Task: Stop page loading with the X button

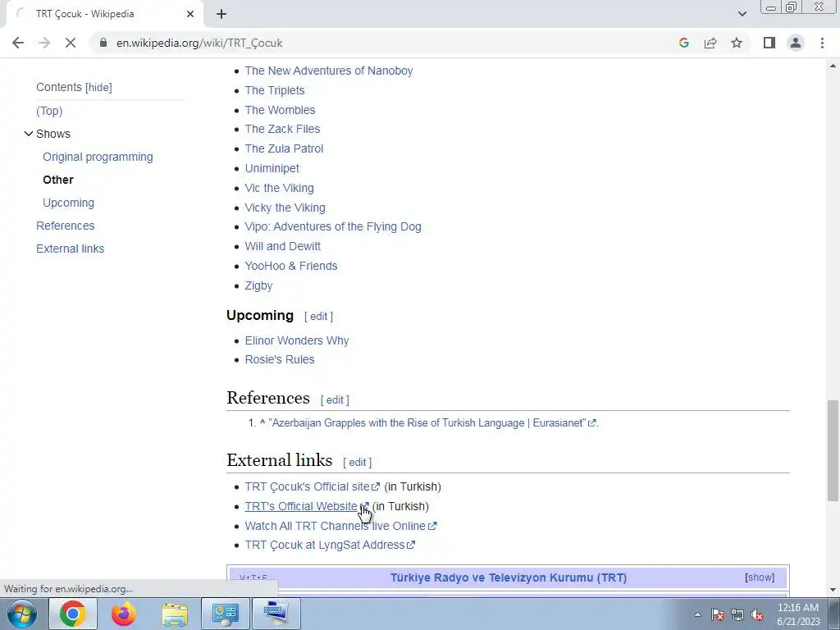Action: (71, 43)
